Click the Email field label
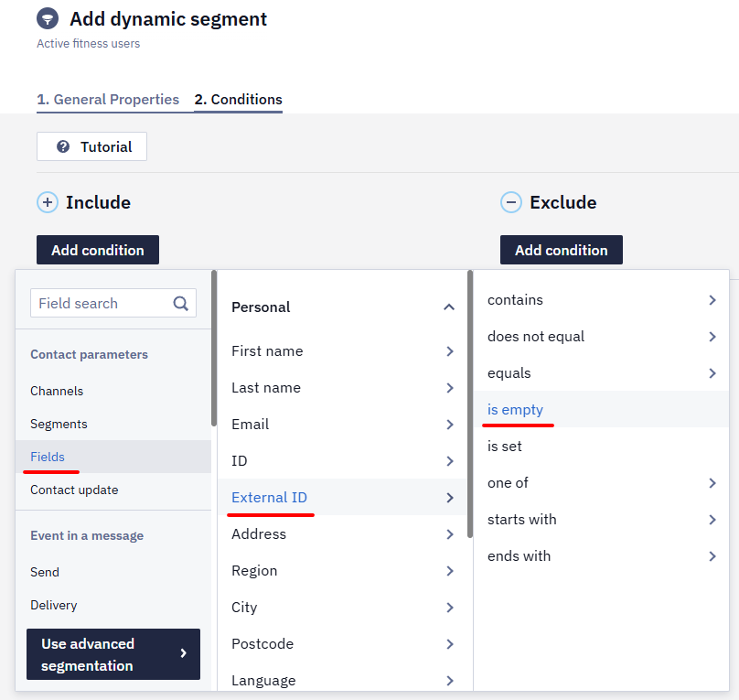Screen dimensions: 739x700 [x=251, y=425]
